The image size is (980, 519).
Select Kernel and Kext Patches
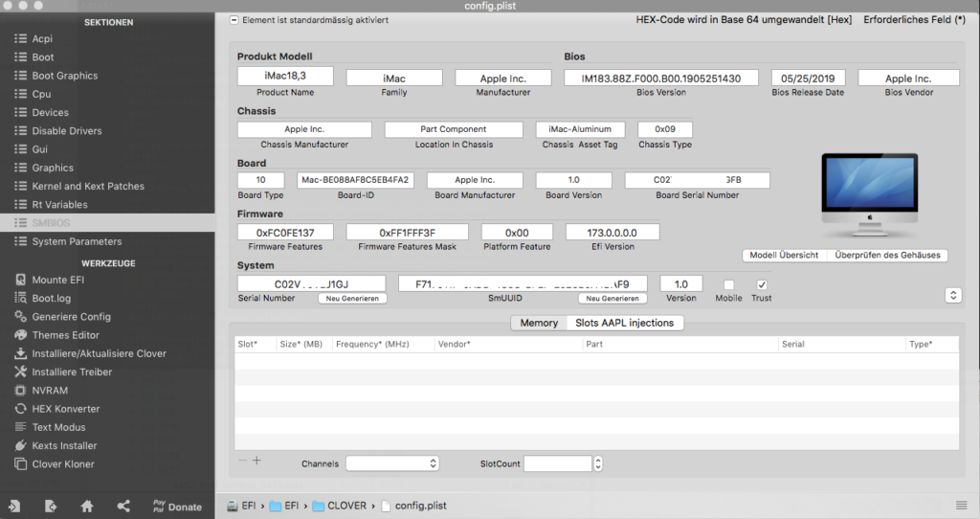(107, 187)
